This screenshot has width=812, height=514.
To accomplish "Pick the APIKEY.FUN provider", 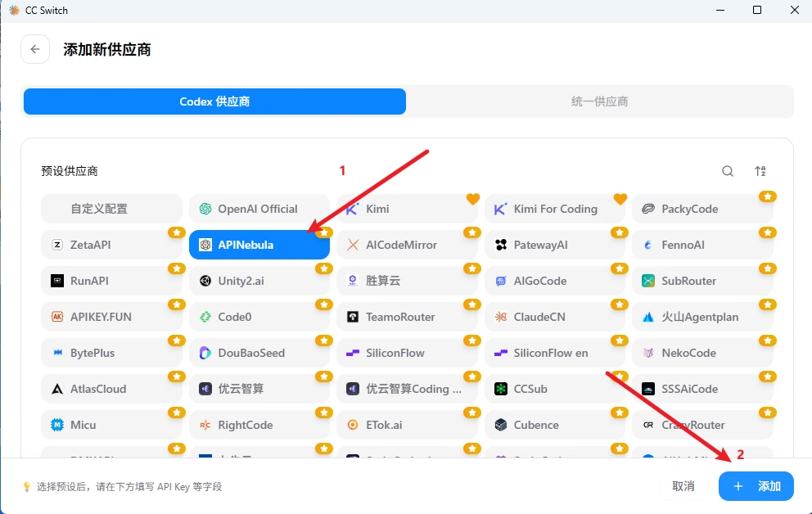I will pyautogui.click(x=111, y=317).
